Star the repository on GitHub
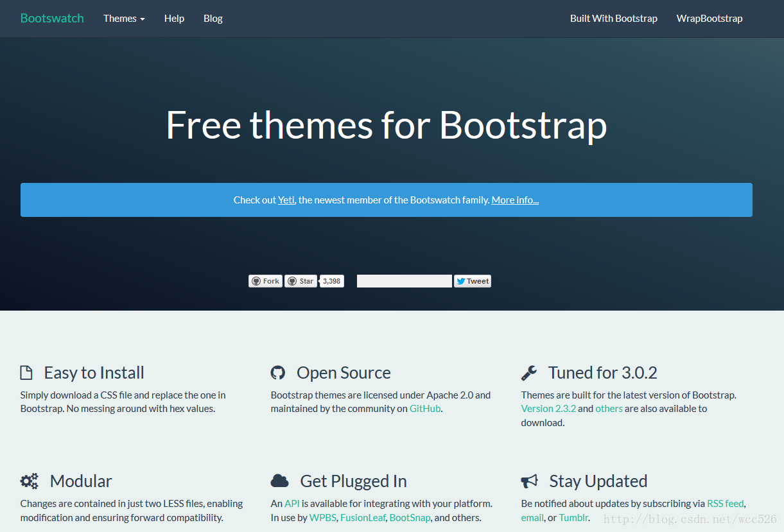 pos(301,281)
